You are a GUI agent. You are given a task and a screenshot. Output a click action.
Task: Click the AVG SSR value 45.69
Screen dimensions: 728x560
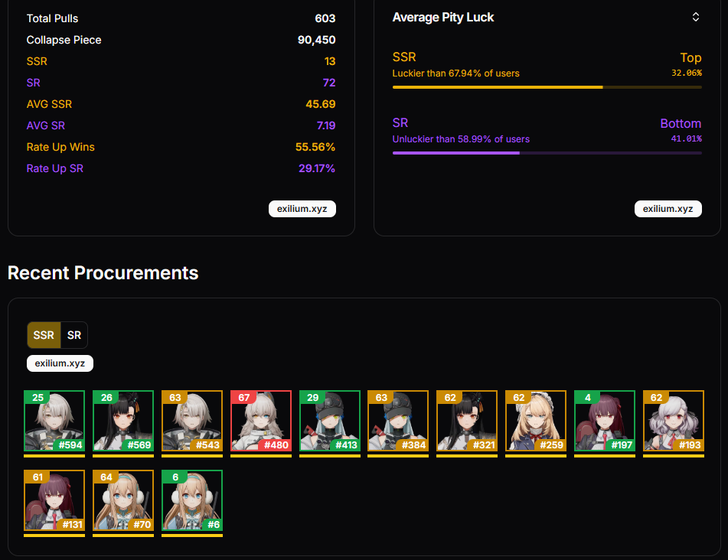point(320,104)
